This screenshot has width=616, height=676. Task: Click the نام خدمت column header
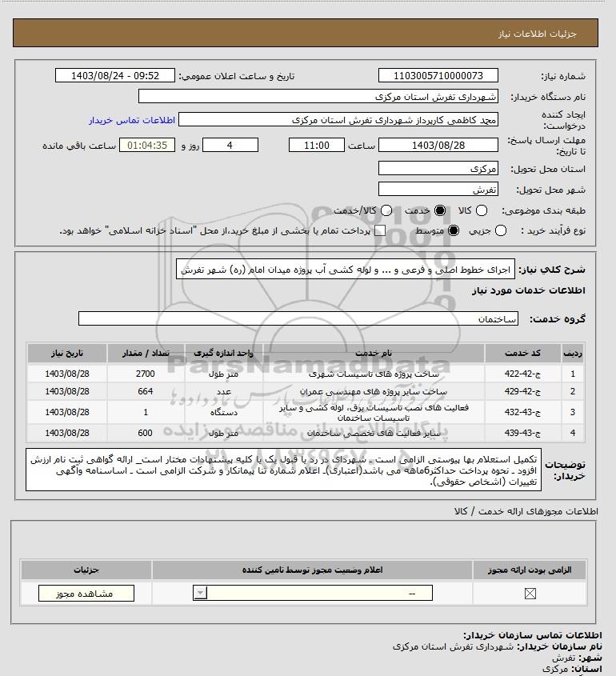374,353
